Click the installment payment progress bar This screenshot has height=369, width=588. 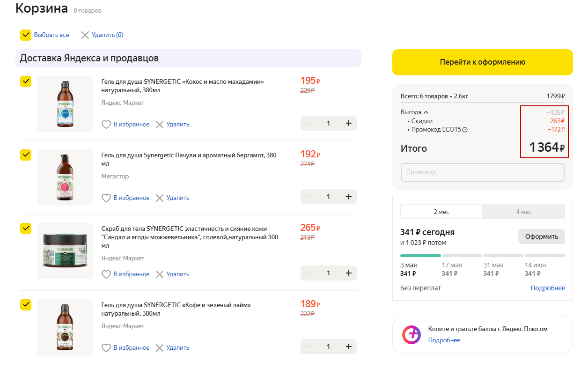click(483, 256)
